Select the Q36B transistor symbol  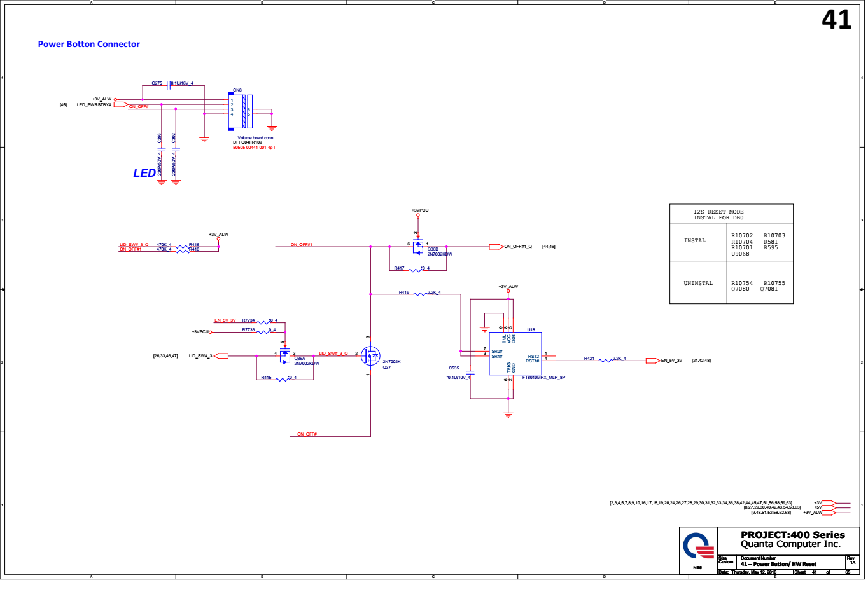coord(418,247)
